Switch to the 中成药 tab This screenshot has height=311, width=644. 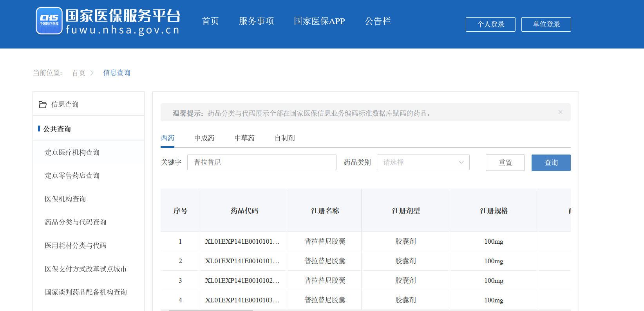204,138
